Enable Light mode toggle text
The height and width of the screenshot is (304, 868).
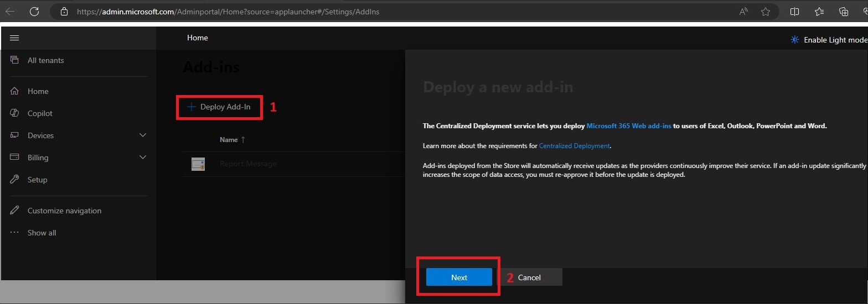click(x=835, y=40)
